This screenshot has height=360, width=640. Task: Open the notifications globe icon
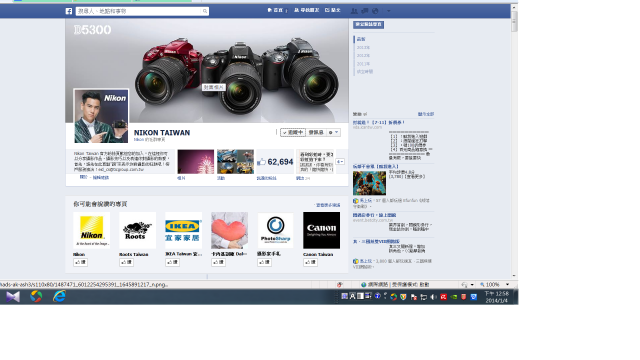tap(375, 11)
